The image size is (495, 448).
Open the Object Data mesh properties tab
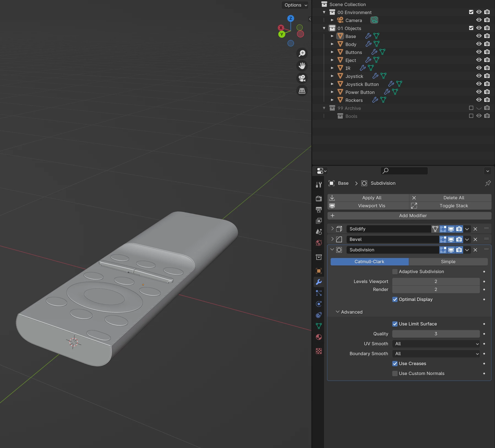319,326
